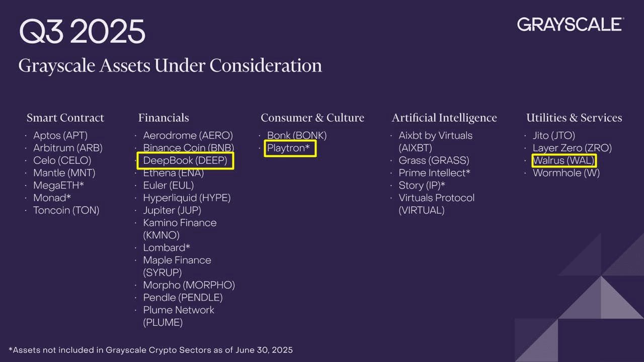Click the Q3 2025 title
The height and width of the screenshot is (362, 644).
click(83, 31)
